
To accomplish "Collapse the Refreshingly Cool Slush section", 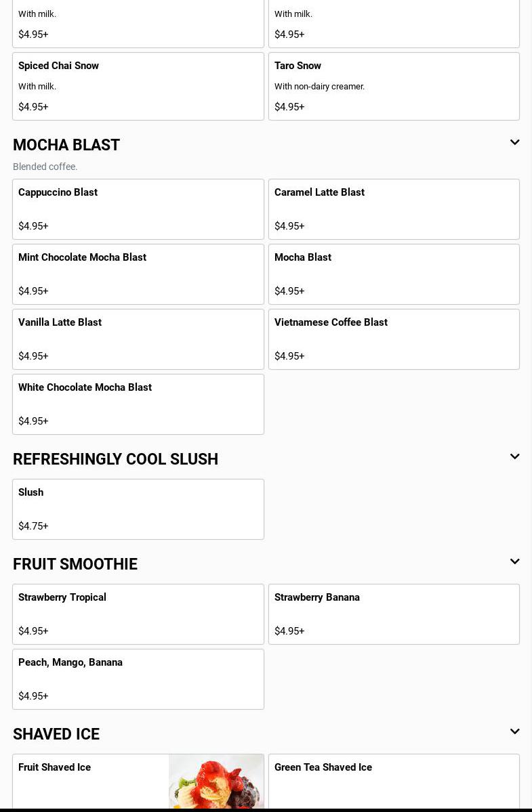I will pos(514,457).
